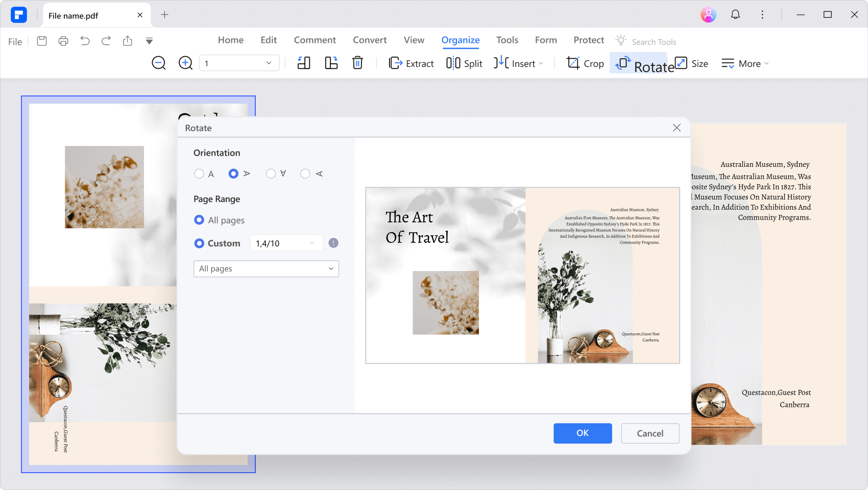Save the file with the save icon

tap(42, 41)
